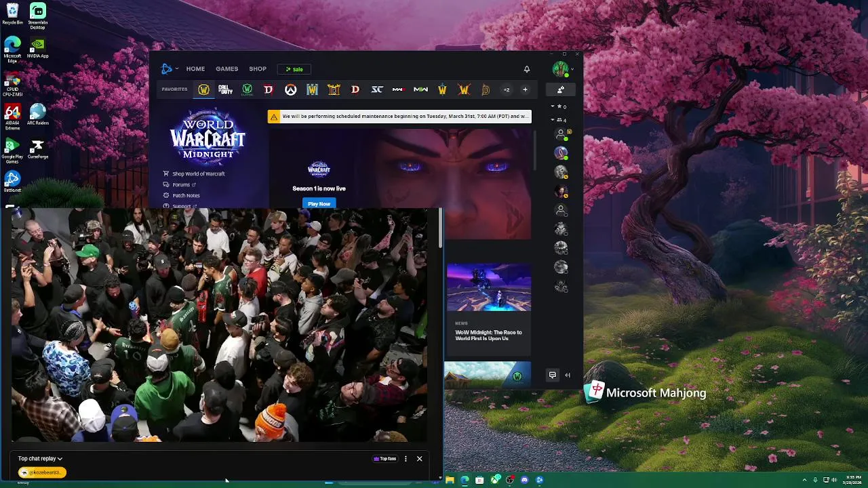Open the NVIDIA App desktop shortcut
868x488 pixels.
coord(38,48)
